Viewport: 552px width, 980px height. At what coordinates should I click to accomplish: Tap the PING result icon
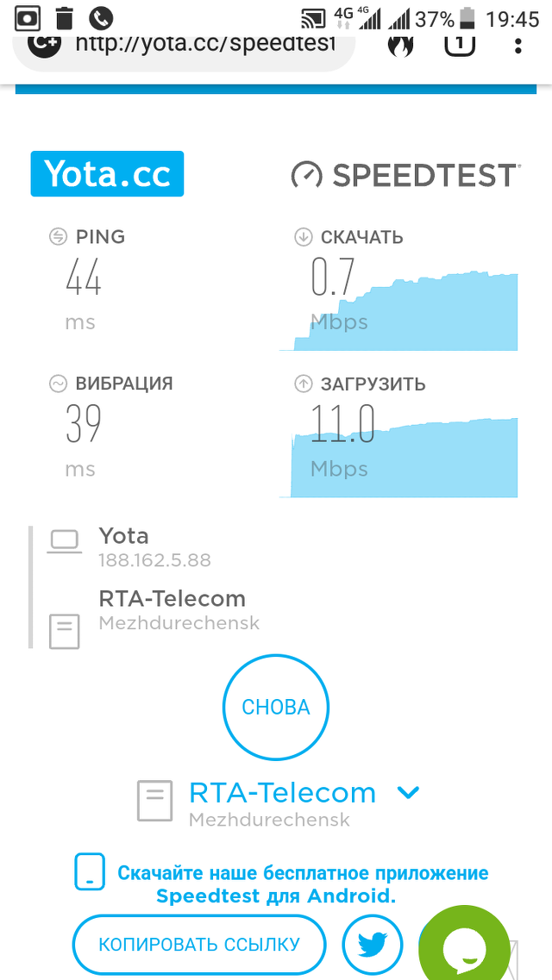click(58, 237)
